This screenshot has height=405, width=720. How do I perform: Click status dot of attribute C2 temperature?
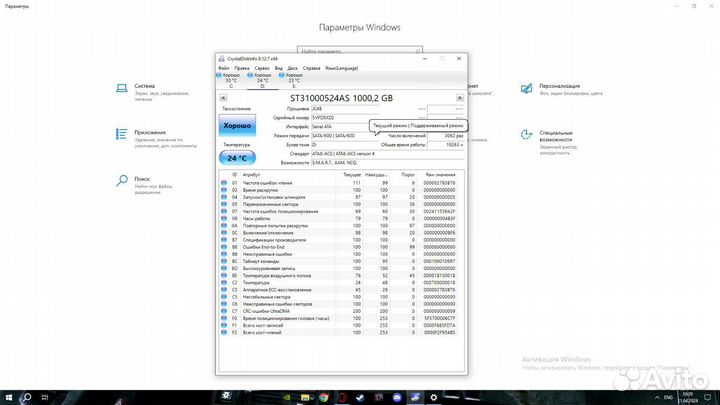click(x=224, y=282)
